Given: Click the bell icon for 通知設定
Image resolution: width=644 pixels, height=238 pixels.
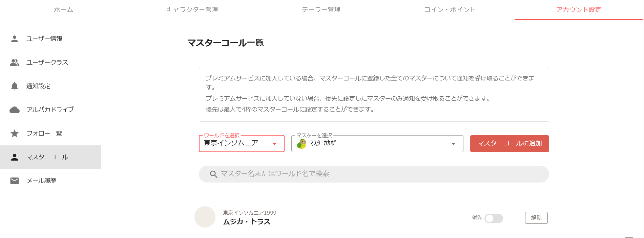Looking at the screenshot, I should [x=15, y=86].
